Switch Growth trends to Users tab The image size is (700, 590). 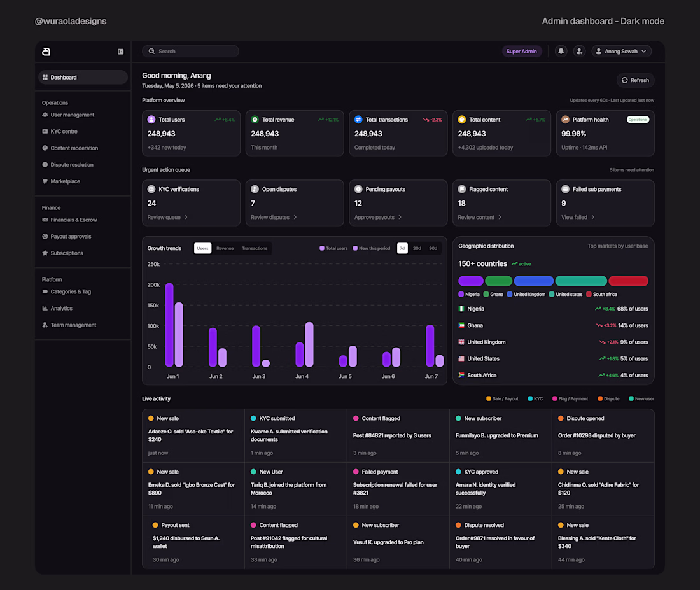click(202, 248)
